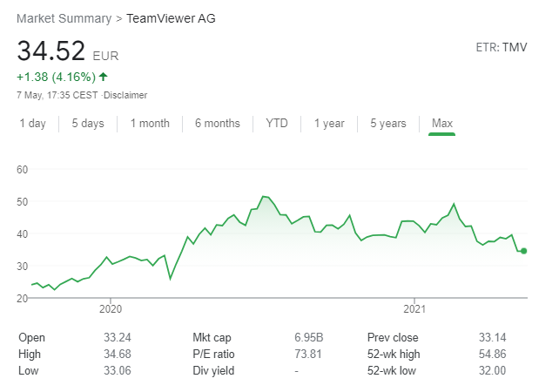Click the green end-of-line chart dot
The image size is (559, 392).
point(523,251)
